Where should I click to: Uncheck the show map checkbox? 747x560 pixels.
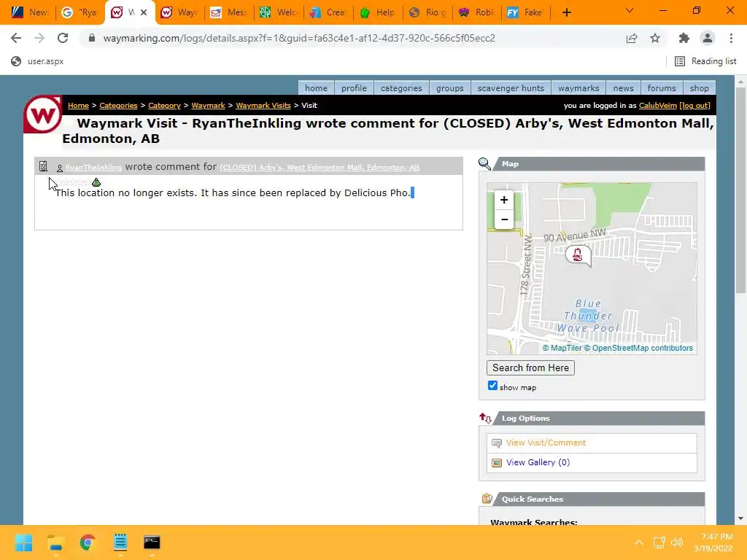[x=492, y=386]
